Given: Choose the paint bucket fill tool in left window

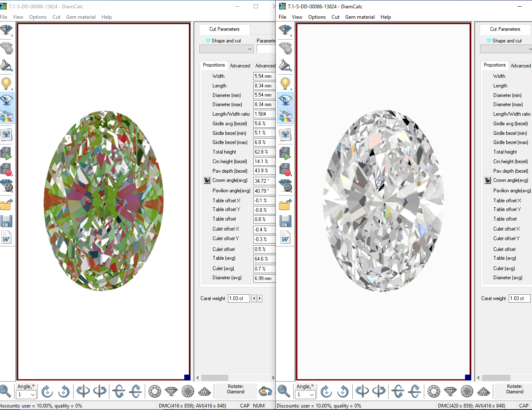Looking at the screenshot, I should coord(7,65).
